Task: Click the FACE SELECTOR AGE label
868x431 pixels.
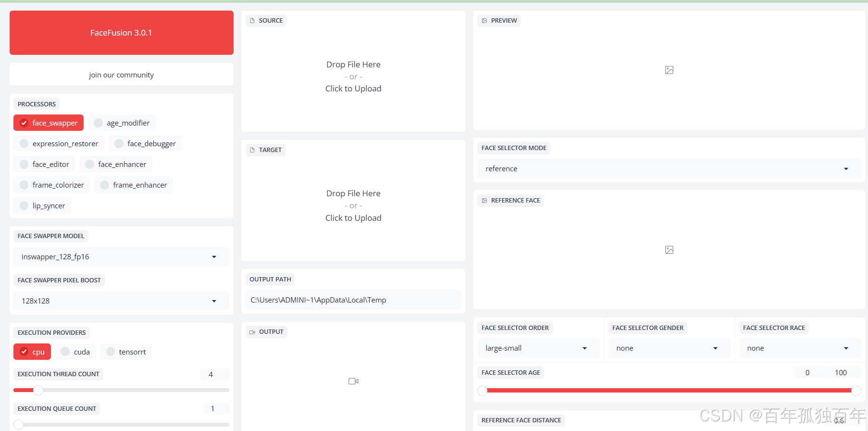Action: point(510,373)
